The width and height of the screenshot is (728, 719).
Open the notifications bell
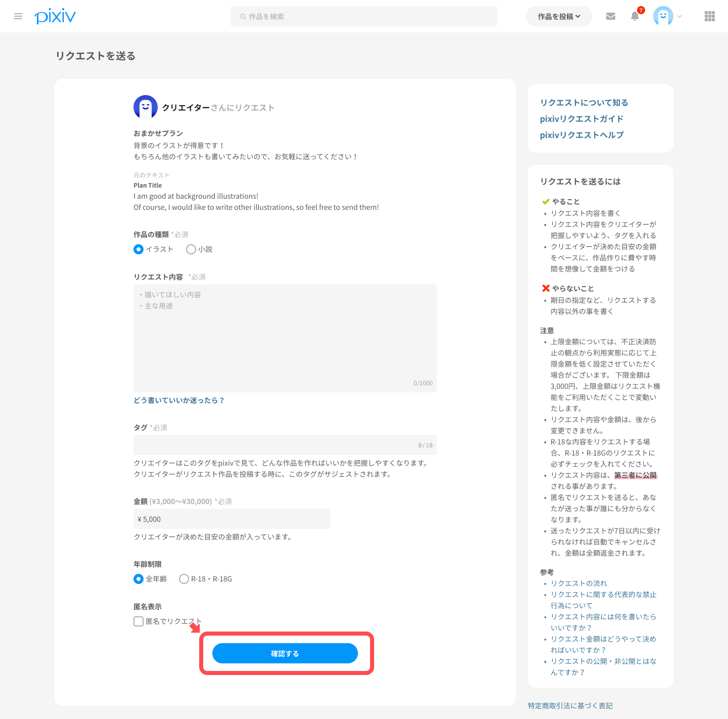click(635, 16)
